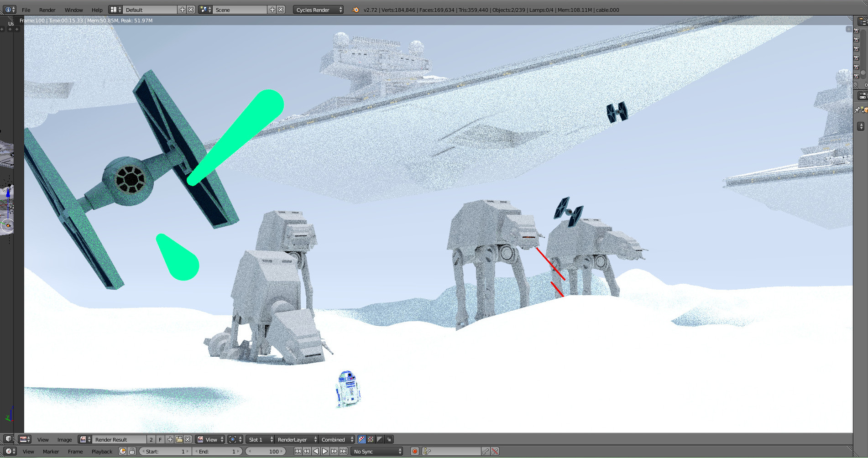Show alpha channel only
This screenshot has width=868, height=458.
380,439
